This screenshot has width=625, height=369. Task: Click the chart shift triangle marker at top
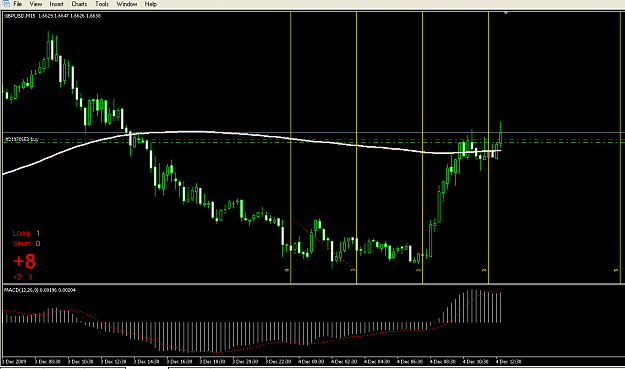[x=506, y=13]
